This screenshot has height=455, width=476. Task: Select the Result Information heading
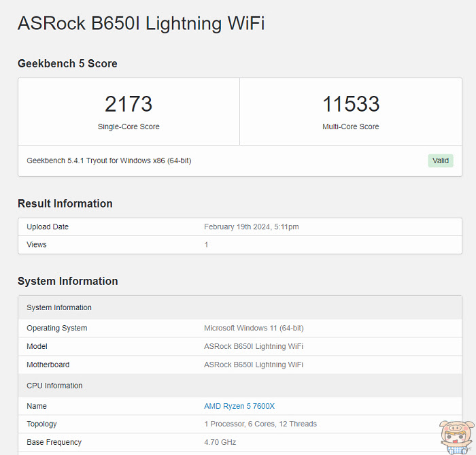coord(65,203)
